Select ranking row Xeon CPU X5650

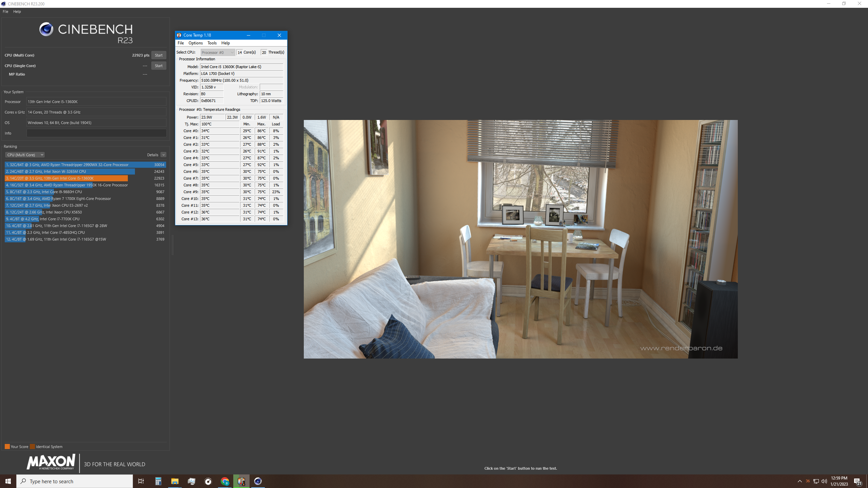click(x=85, y=212)
